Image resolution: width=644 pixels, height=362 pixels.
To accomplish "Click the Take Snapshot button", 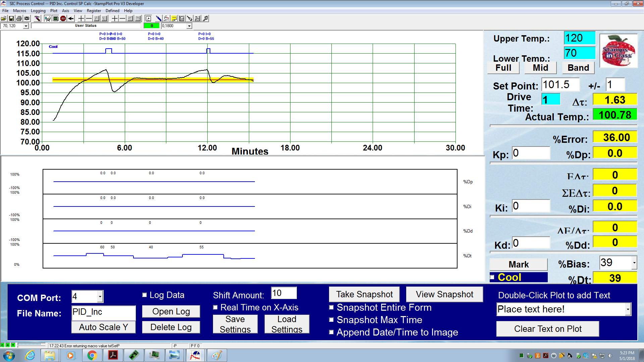I will [364, 294].
